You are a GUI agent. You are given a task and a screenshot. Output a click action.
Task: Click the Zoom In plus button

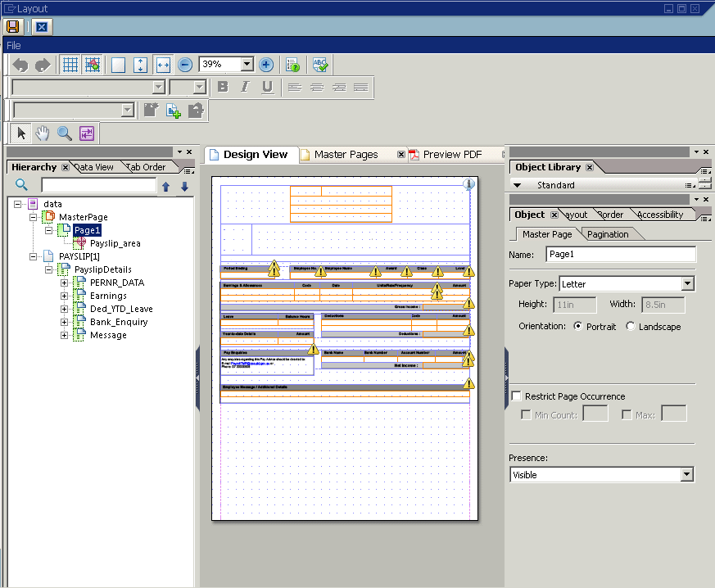pos(266,65)
